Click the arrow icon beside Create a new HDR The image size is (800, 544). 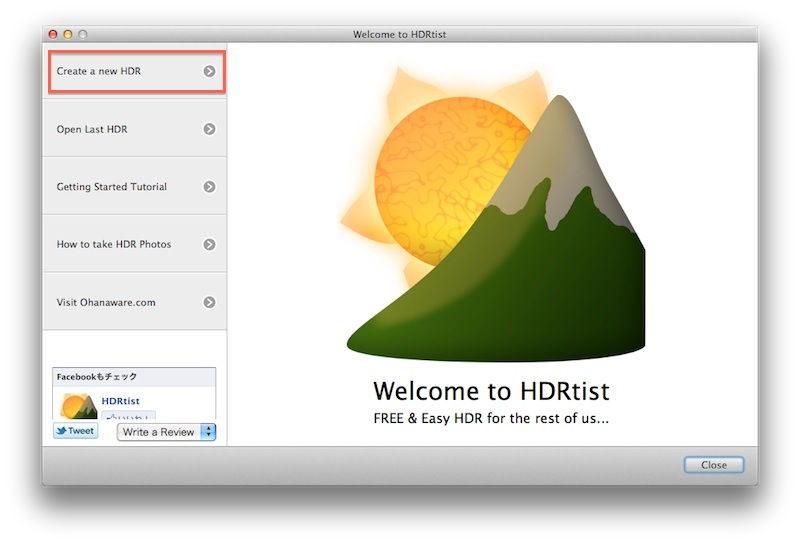pos(209,71)
